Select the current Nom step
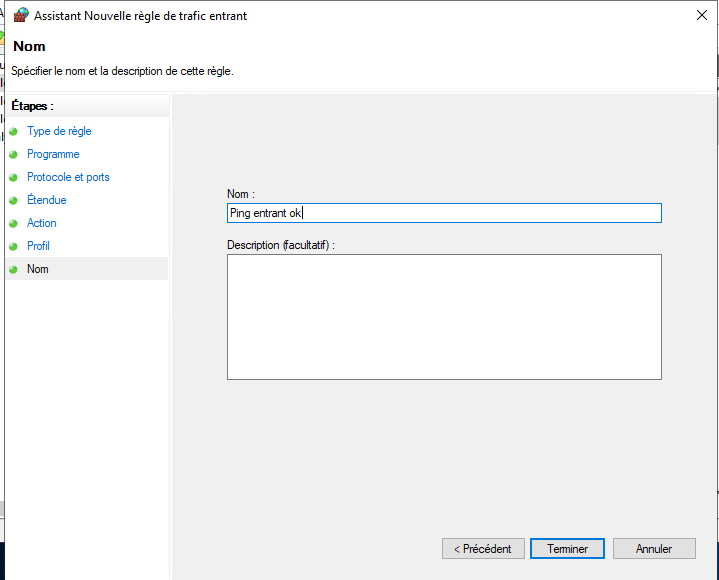This screenshot has height=580, width=719. point(38,269)
